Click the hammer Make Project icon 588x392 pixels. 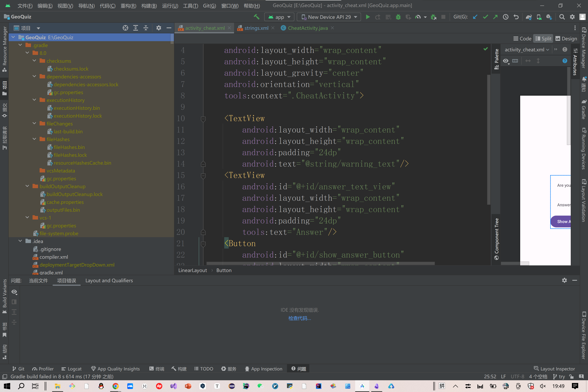pyautogui.click(x=256, y=17)
